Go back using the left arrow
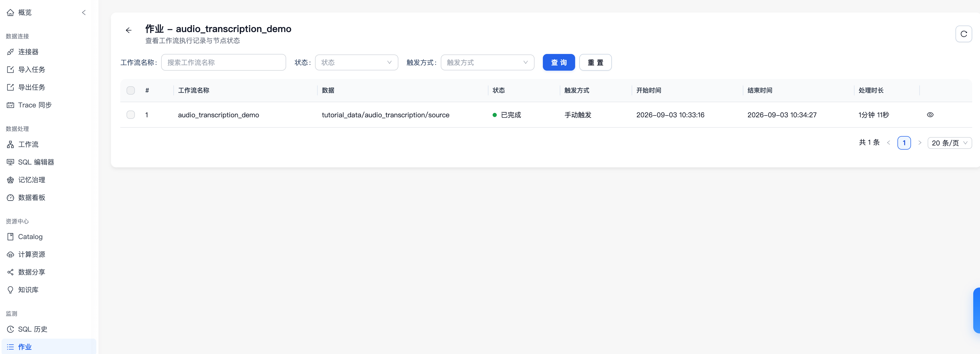The image size is (980, 354). click(x=129, y=30)
